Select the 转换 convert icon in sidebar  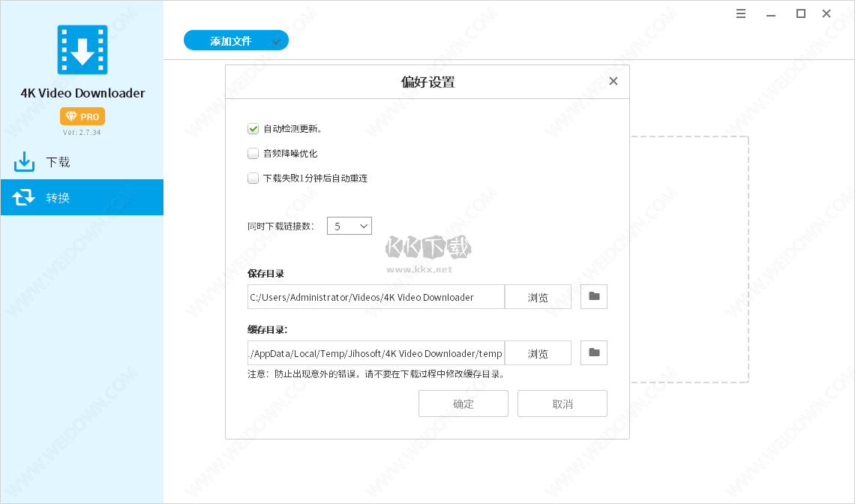coord(23,196)
